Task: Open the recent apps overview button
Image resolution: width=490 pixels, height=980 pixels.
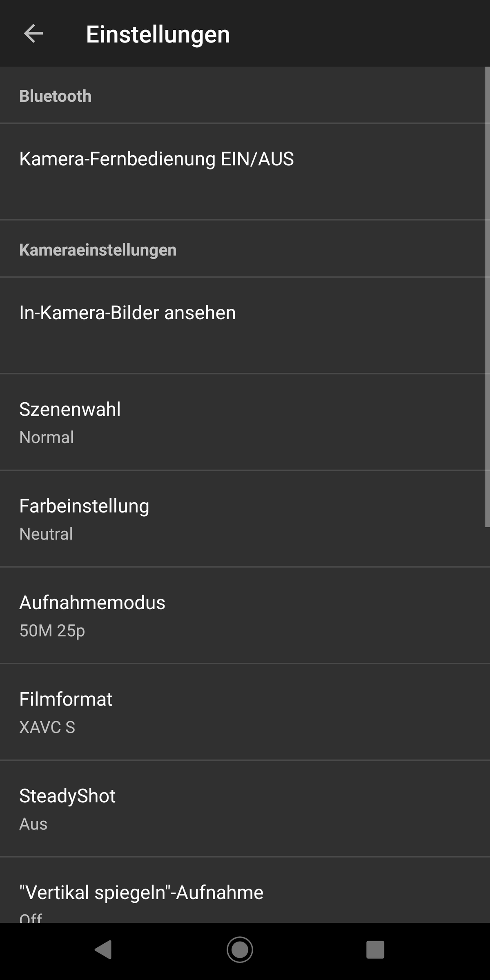Action: point(375,950)
